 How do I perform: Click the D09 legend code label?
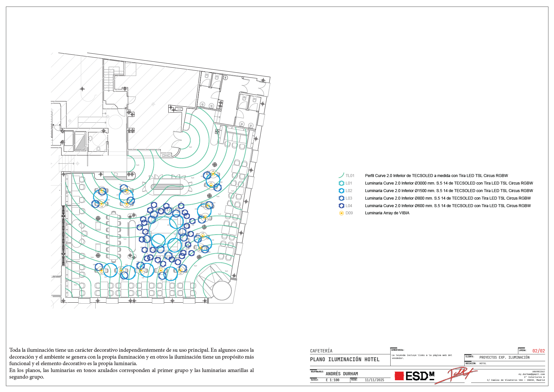[349, 213]
